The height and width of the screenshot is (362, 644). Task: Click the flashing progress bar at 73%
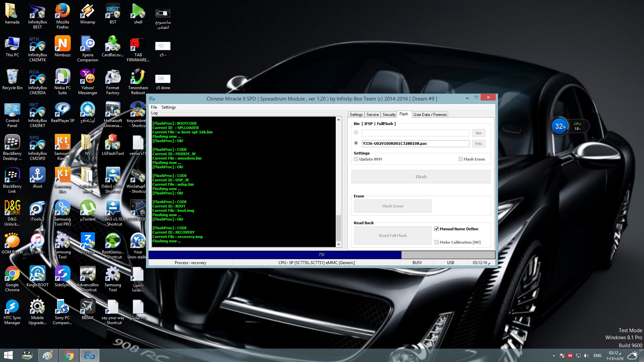(322, 255)
